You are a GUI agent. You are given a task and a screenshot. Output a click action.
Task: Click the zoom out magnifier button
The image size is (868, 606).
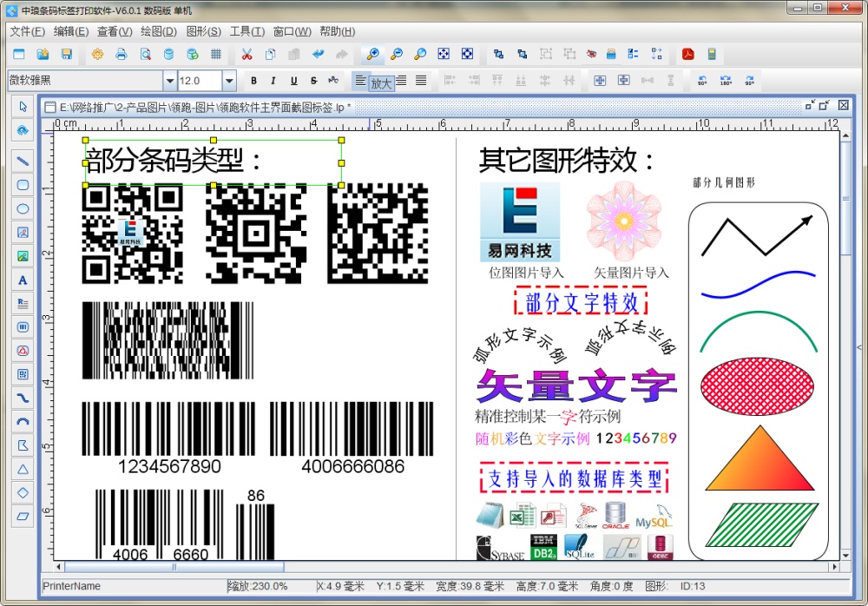pos(397,54)
